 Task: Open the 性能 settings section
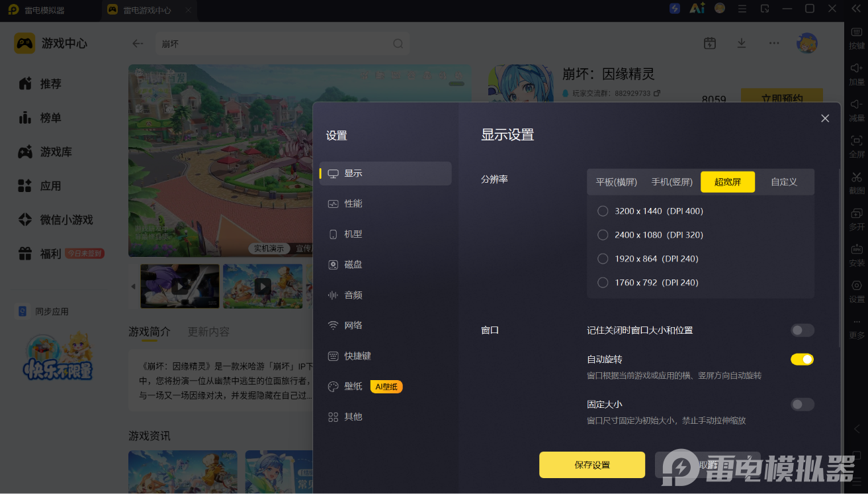click(386, 204)
